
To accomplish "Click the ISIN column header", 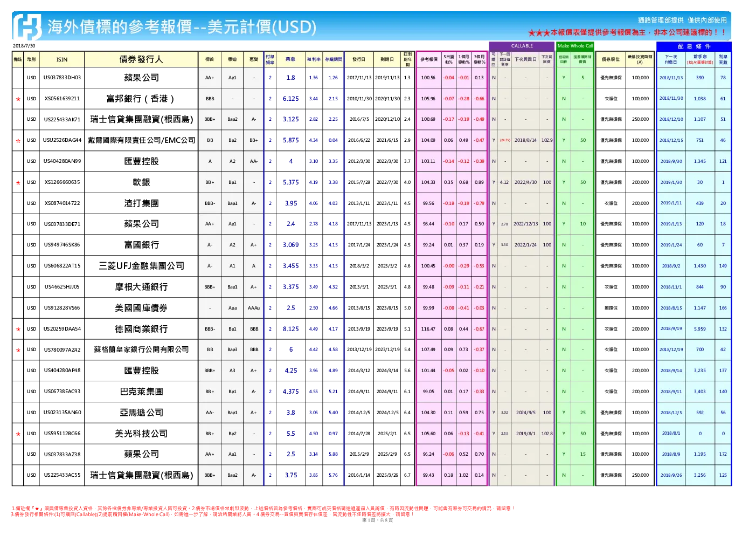I will 62,59.
